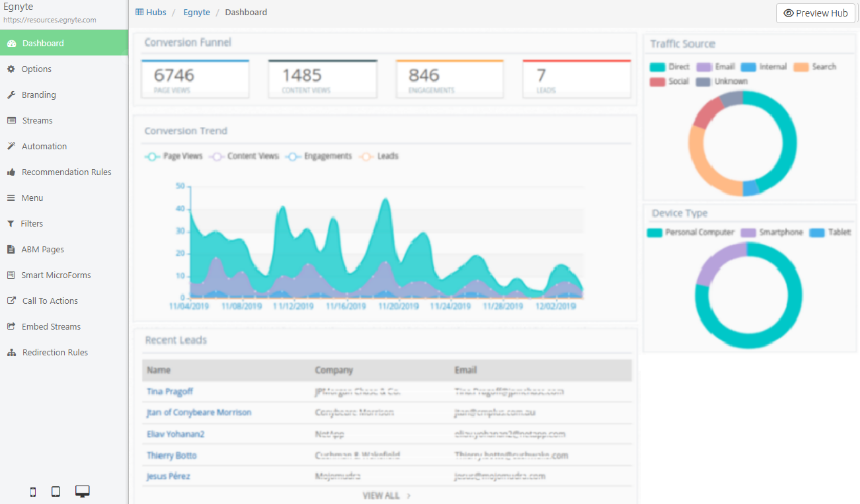Click the ABM Pages document icon
The height and width of the screenshot is (504, 860).
tap(11, 250)
